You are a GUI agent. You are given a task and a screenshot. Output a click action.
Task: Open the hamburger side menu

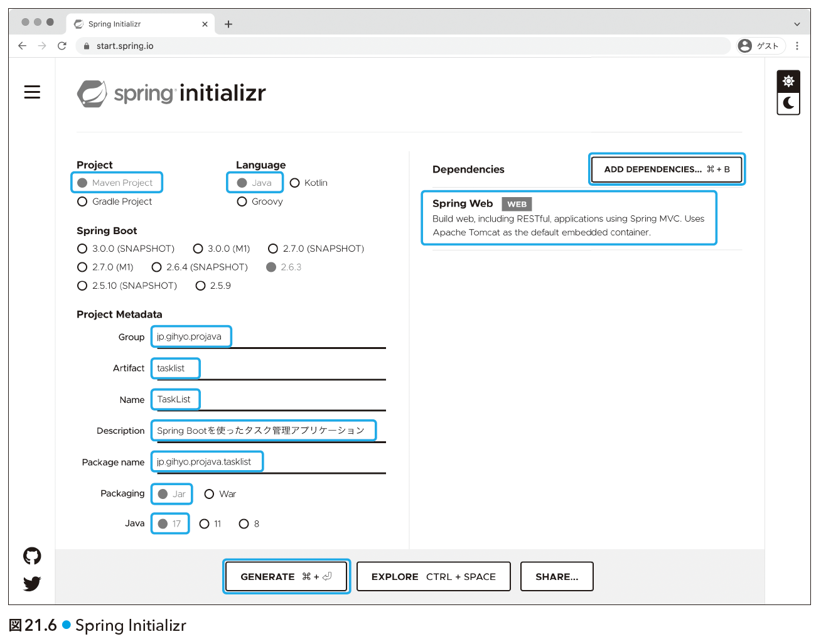tap(32, 92)
